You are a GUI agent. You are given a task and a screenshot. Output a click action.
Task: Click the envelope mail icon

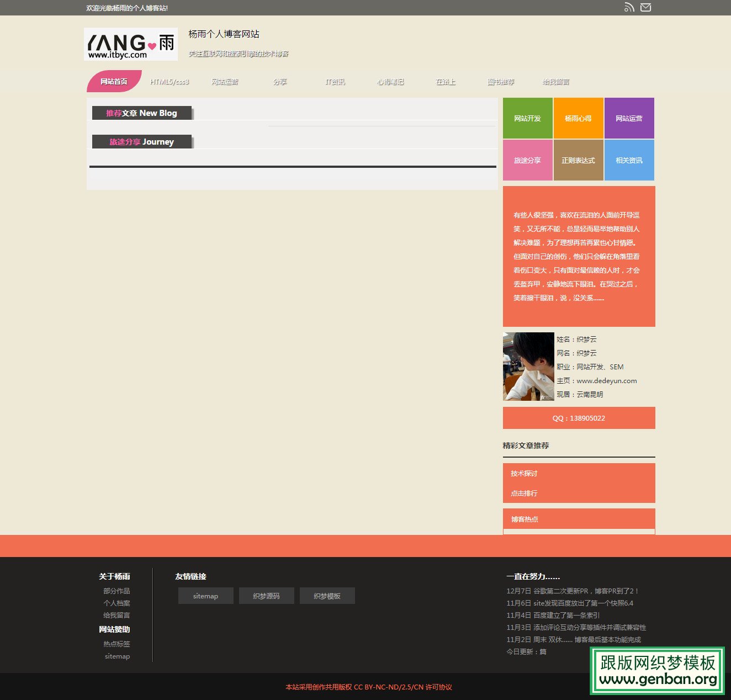pyautogui.click(x=645, y=8)
